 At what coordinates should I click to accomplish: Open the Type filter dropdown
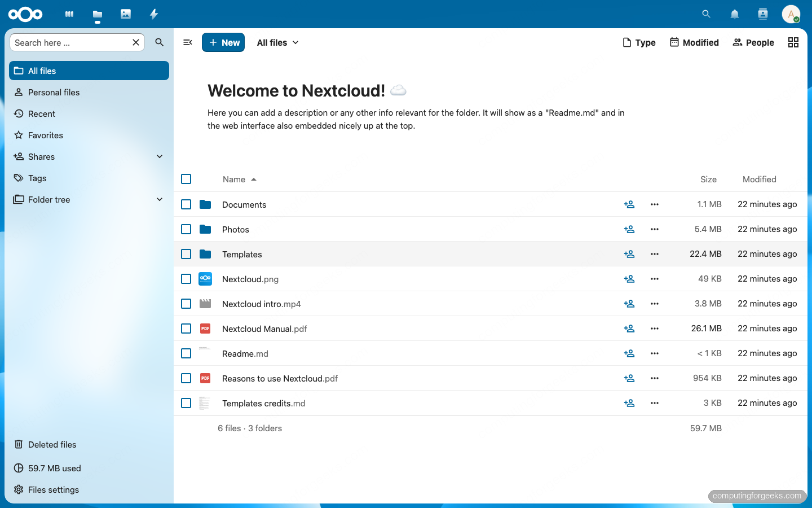tap(639, 42)
